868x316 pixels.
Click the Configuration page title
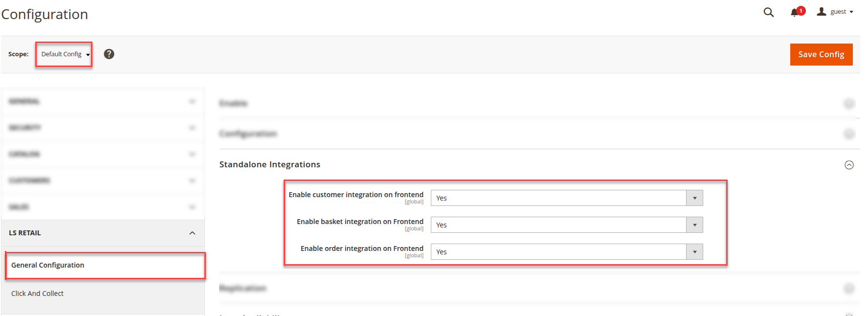45,14
